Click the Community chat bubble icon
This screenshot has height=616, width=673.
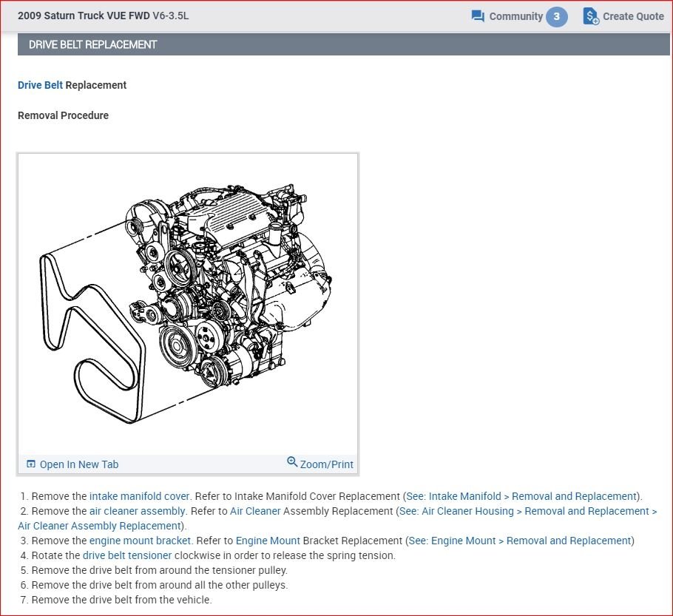478,16
